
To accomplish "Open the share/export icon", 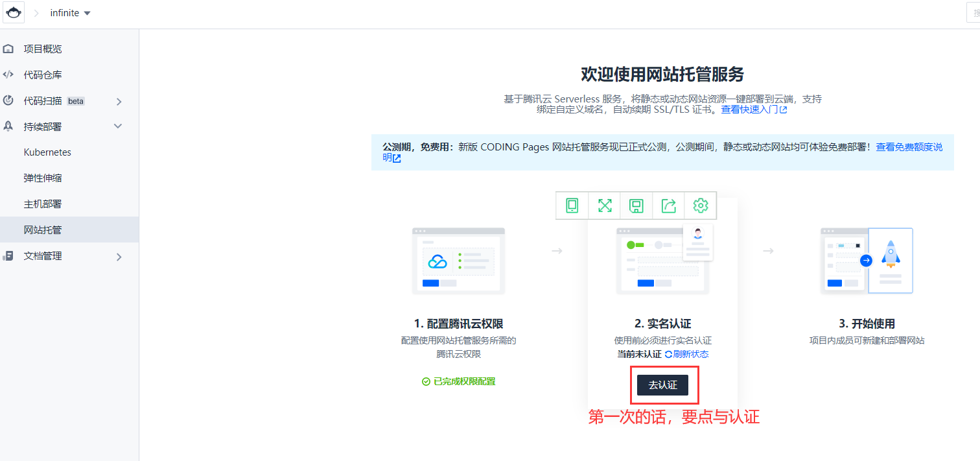I will pyautogui.click(x=668, y=206).
